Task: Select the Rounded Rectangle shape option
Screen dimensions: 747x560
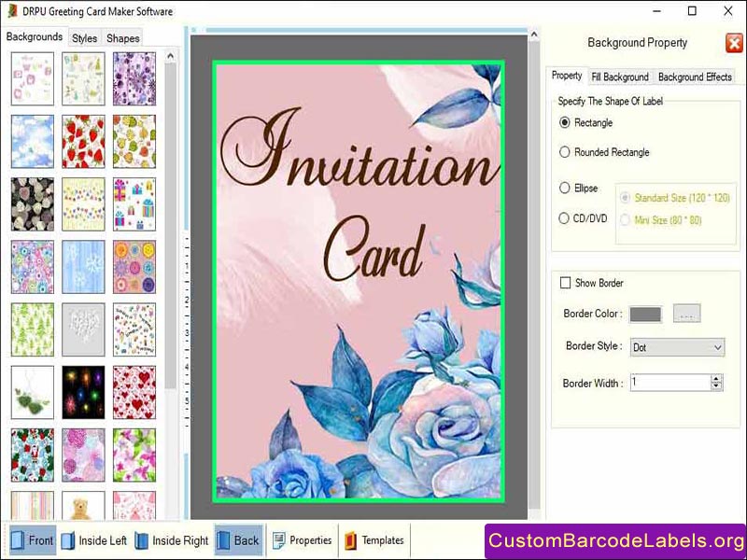Action: pos(564,152)
